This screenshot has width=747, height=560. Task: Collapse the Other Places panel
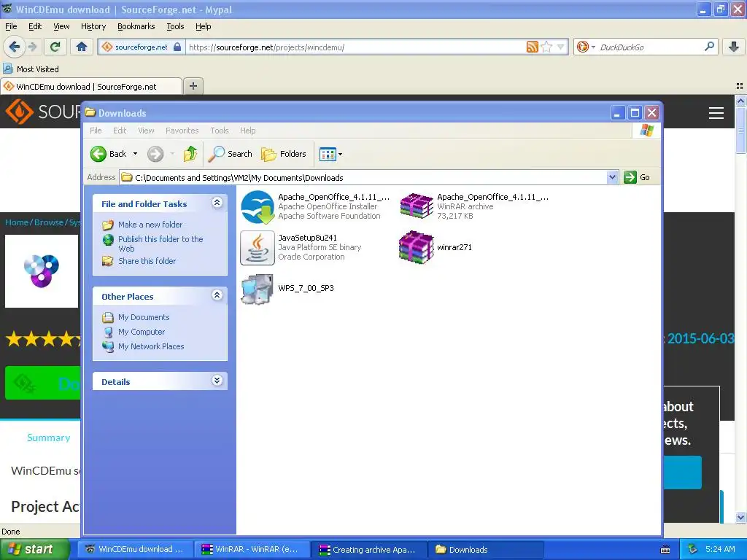(x=217, y=295)
